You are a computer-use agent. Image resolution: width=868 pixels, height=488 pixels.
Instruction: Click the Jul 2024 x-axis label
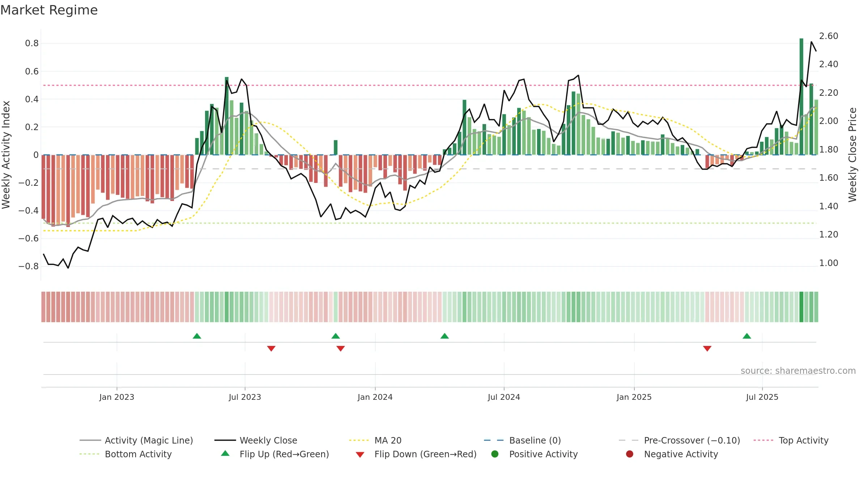[x=504, y=397]
